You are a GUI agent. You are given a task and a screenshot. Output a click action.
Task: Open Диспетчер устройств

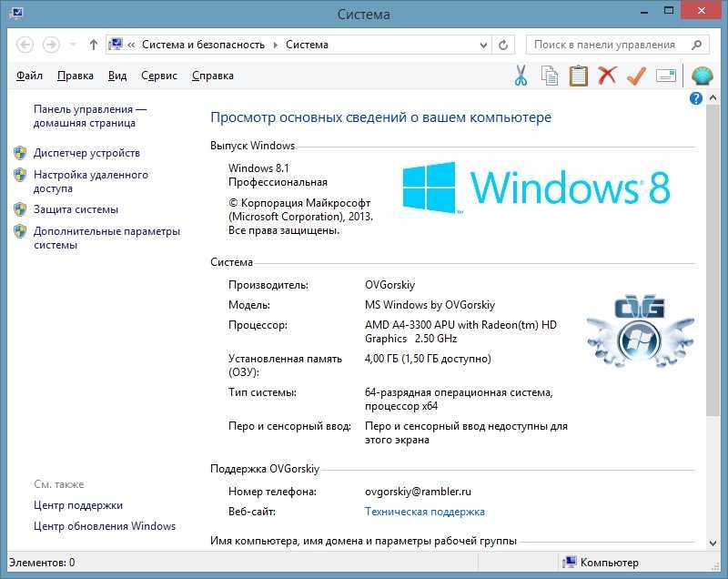[x=86, y=153]
